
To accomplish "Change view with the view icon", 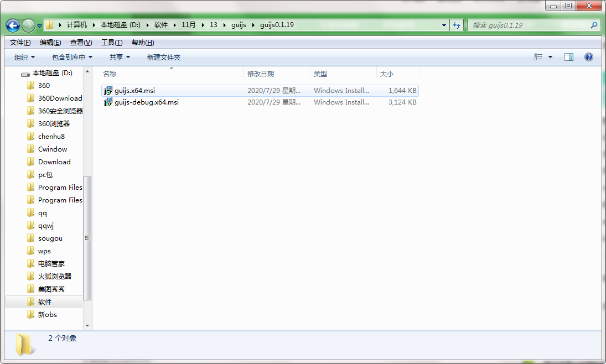I will (538, 57).
